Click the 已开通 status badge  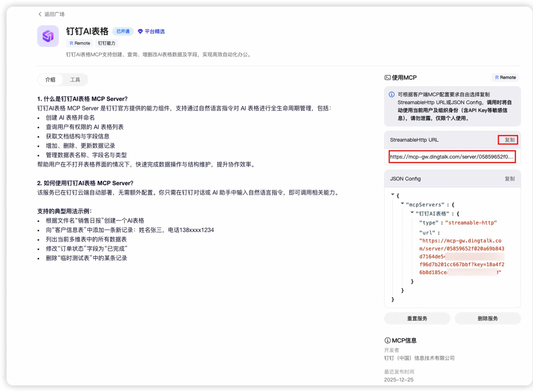pyautogui.click(x=123, y=31)
